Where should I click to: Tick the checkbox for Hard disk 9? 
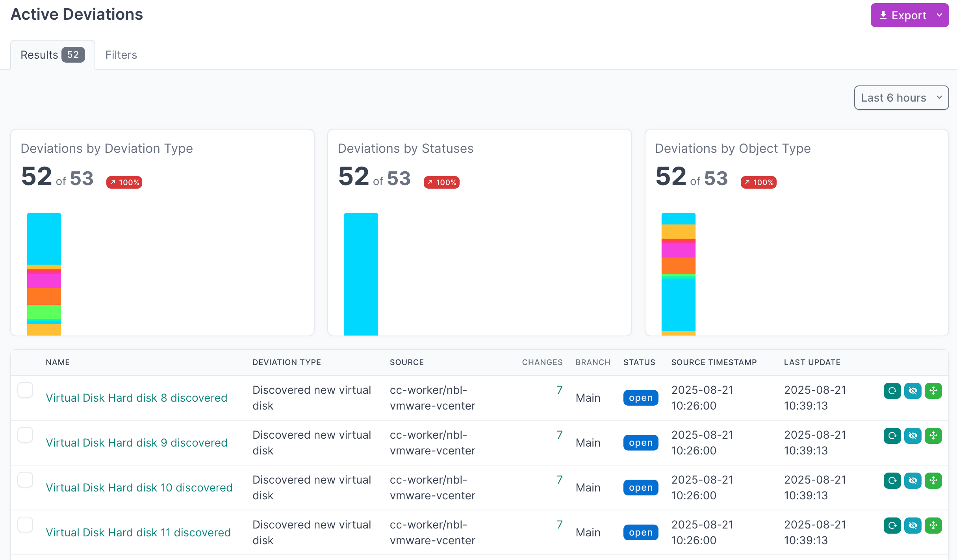[x=25, y=435]
